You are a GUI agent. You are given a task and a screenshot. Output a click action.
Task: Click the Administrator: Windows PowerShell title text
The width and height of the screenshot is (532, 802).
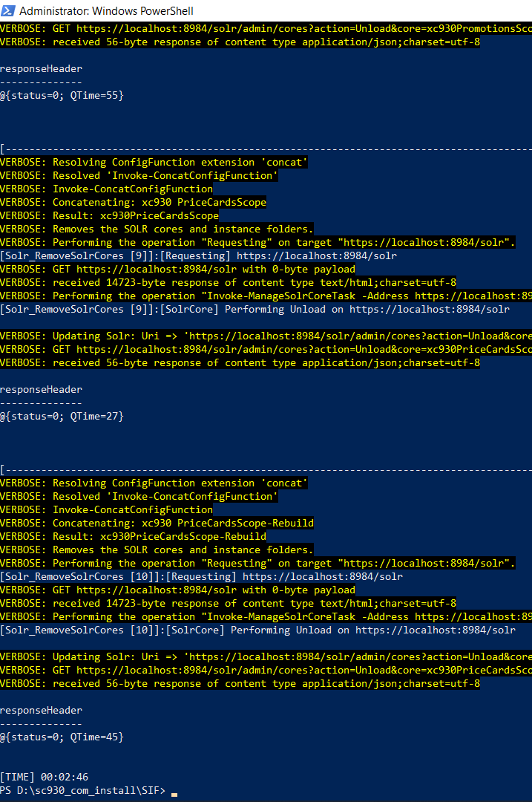tap(106, 10)
